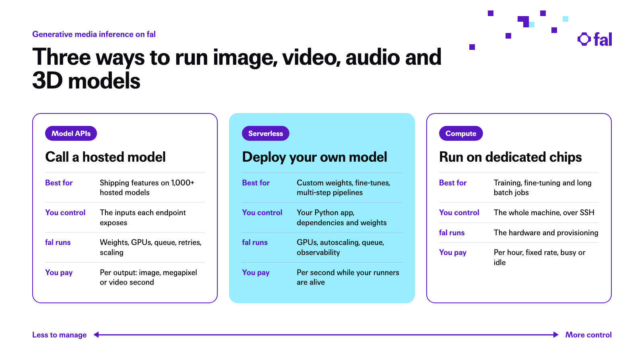
Task: Click 'Per hour, fixed rate, busy or idle'
Action: coord(540,257)
